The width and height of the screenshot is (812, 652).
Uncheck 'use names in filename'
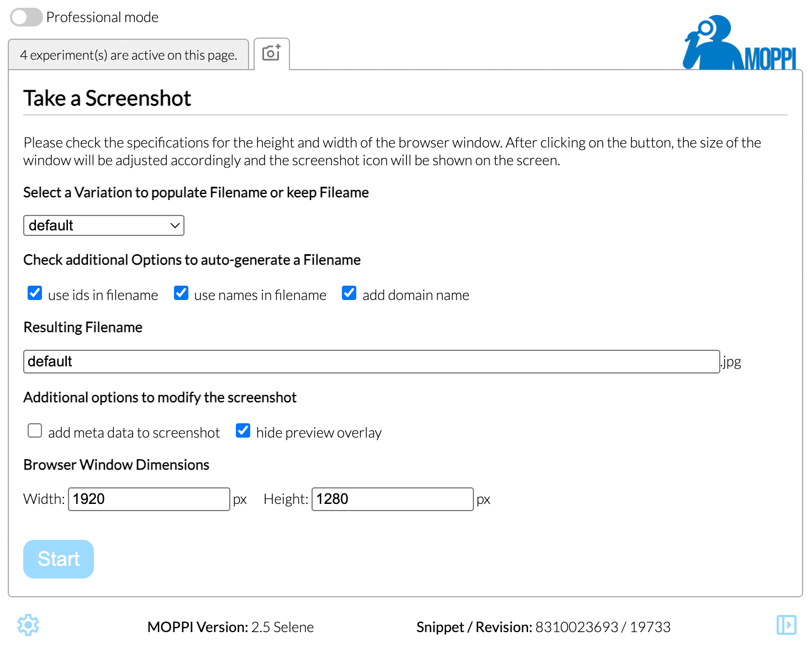pos(181,293)
